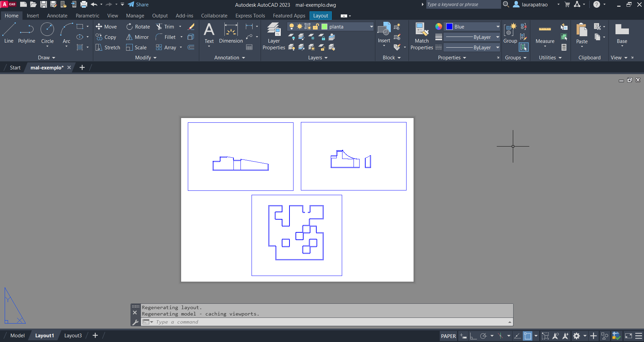This screenshot has height=342, width=644.
Task: Toggle annotation visibility in status bar
Action: [x=556, y=336]
